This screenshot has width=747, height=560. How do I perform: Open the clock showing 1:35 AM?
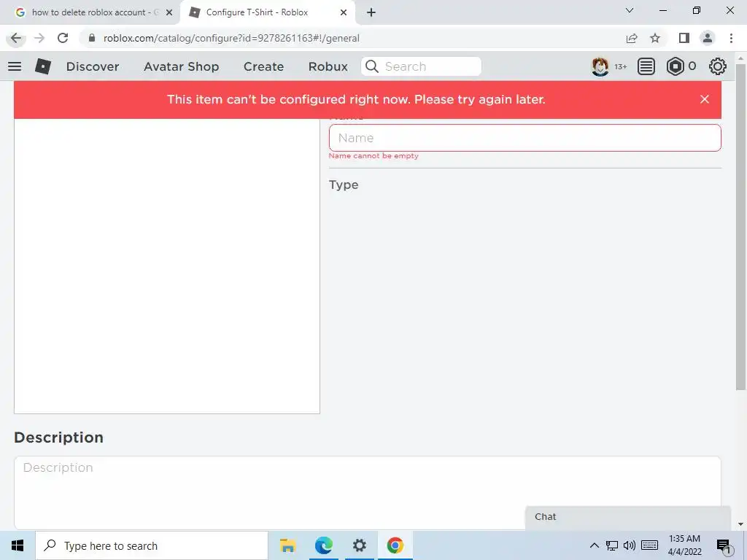[684, 545]
